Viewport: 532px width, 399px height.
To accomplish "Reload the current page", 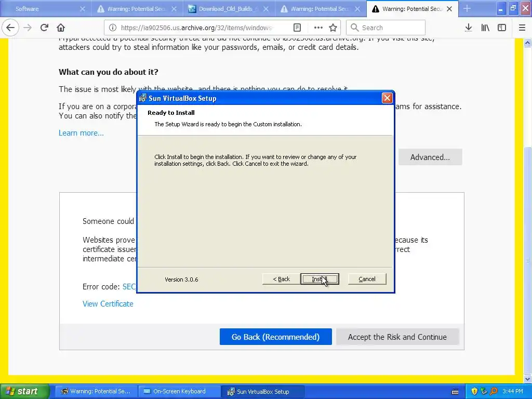I will pyautogui.click(x=44, y=28).
